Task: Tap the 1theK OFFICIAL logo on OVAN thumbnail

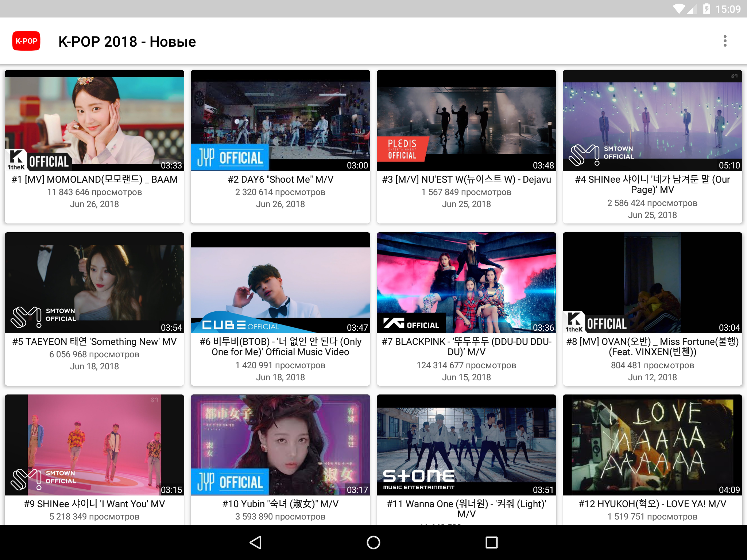Action: coord(596,322)
